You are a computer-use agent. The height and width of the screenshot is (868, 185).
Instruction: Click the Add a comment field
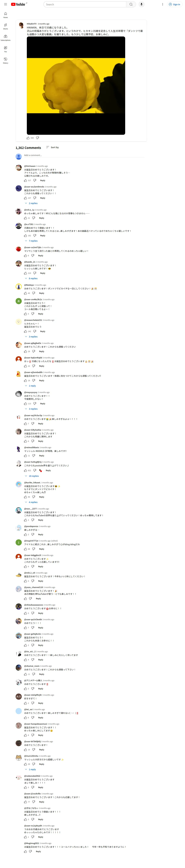point(84,155)
